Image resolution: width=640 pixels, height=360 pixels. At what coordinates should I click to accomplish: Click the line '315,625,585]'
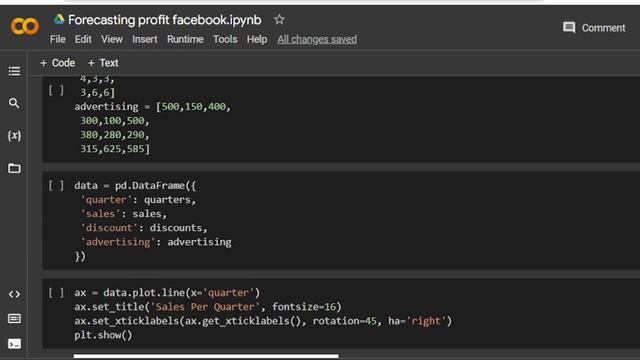point(115,149)
